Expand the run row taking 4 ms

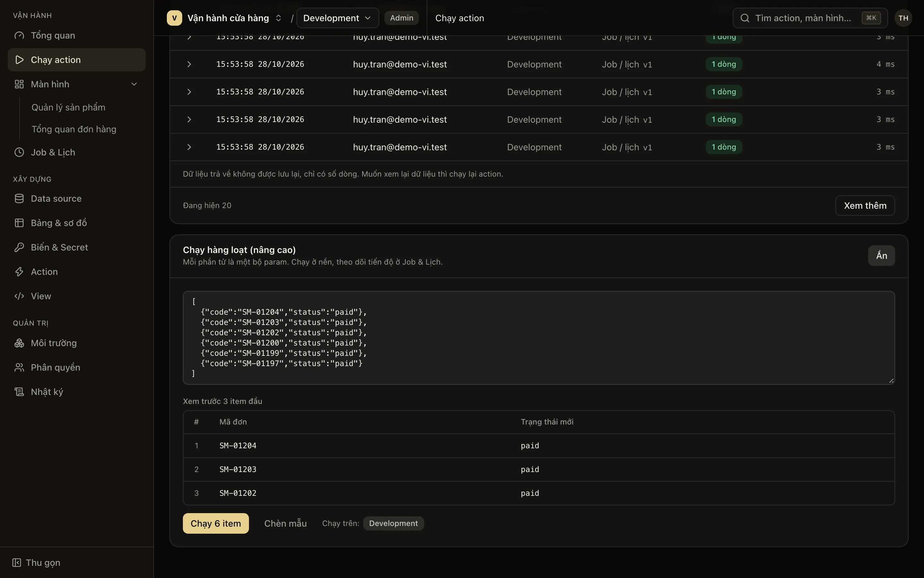[189, 64]
